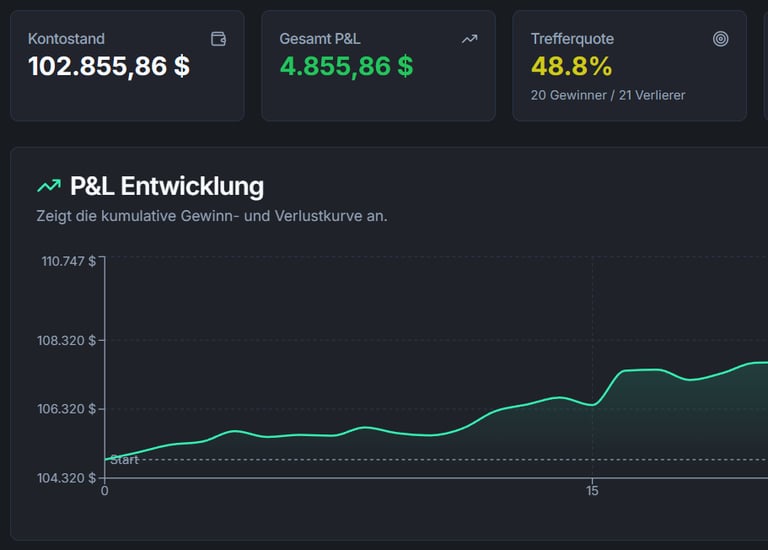The image size is (768, 550).
Task: Click the x-axis tick label 0
Action: pyautogui.click(x=104, y=491)
